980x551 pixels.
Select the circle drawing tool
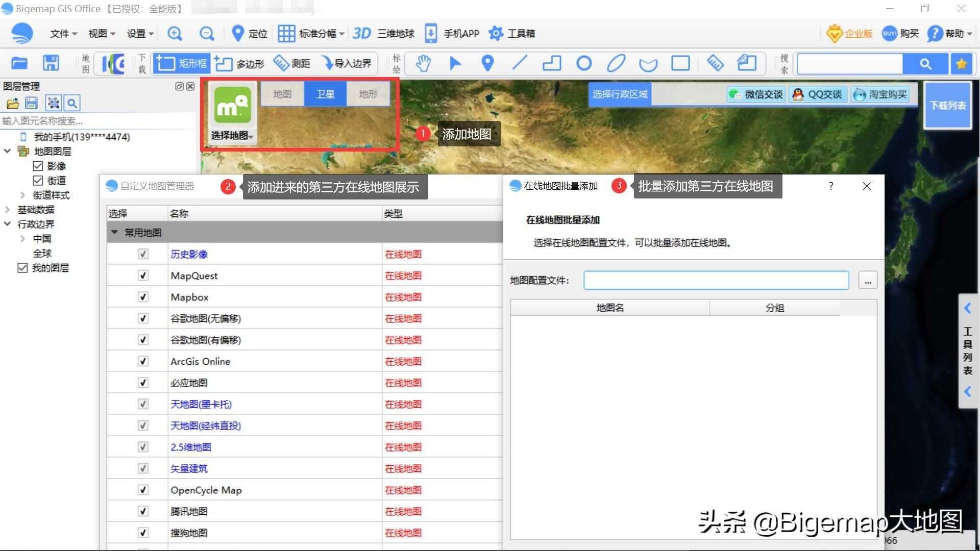coord(584,63)
